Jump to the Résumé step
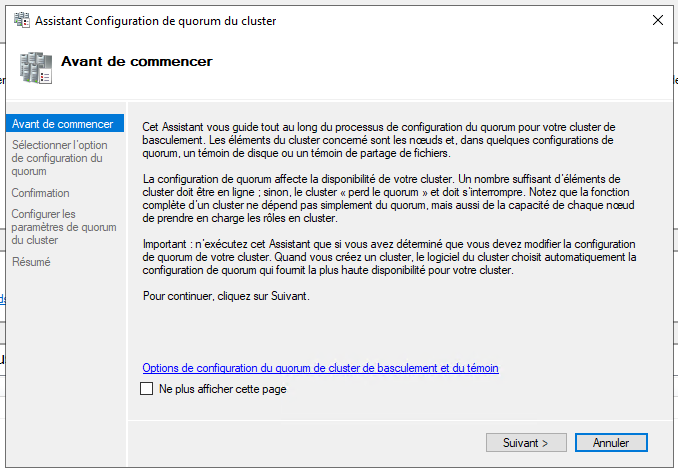The width and height of the screenshot is (678, 475). click(x=31, y=262)
